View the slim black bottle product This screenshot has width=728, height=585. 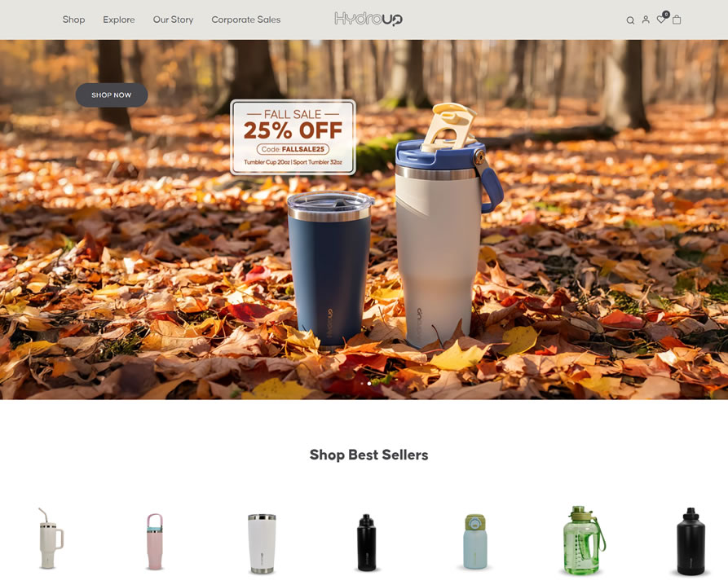pyautogui.click(x=366, y=543)
